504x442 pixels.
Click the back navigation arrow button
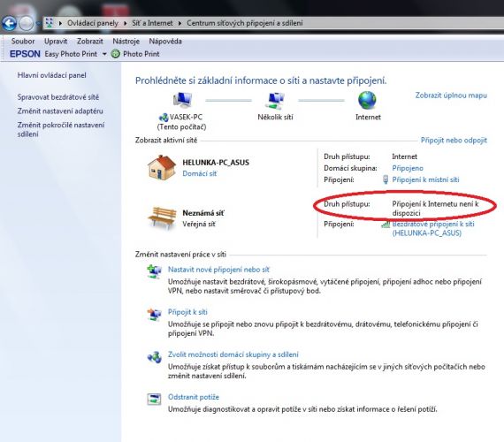[9, 23]
